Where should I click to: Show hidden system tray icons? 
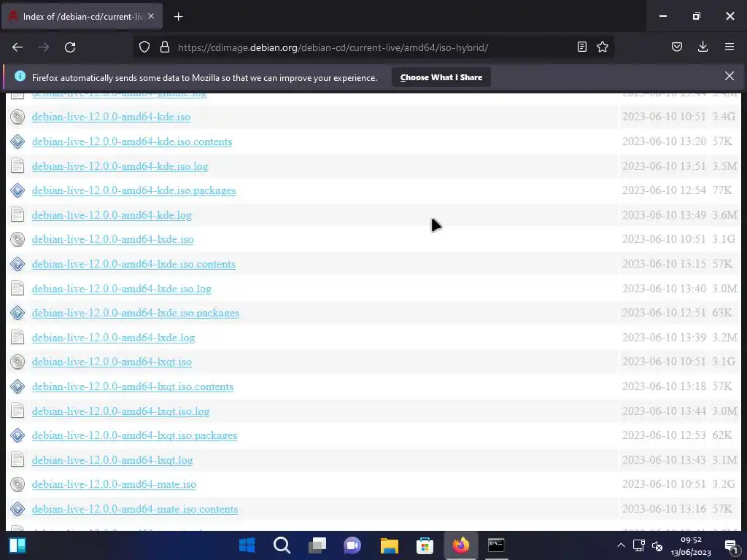621,545
